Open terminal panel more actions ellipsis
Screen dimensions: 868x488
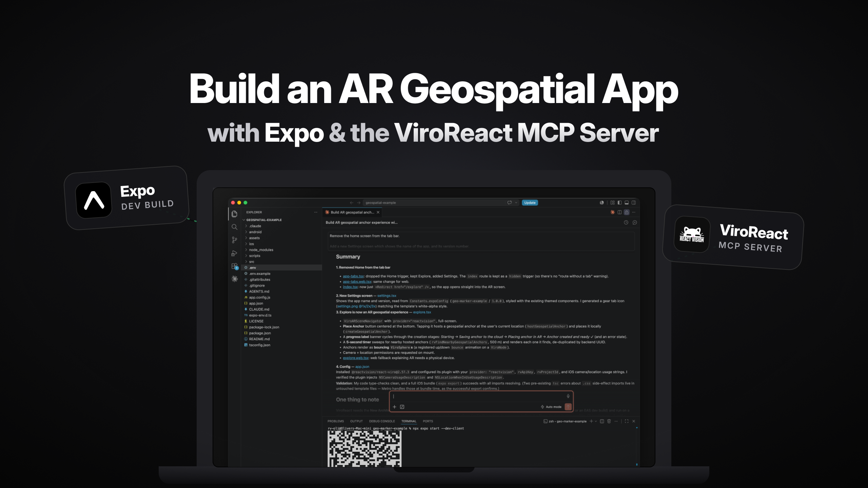[616, 421]
